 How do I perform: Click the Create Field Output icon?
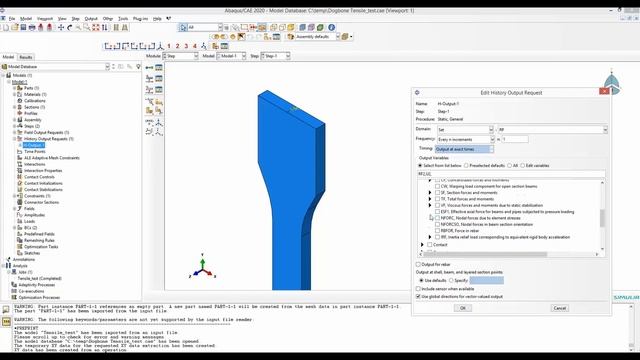pos(149,78)
